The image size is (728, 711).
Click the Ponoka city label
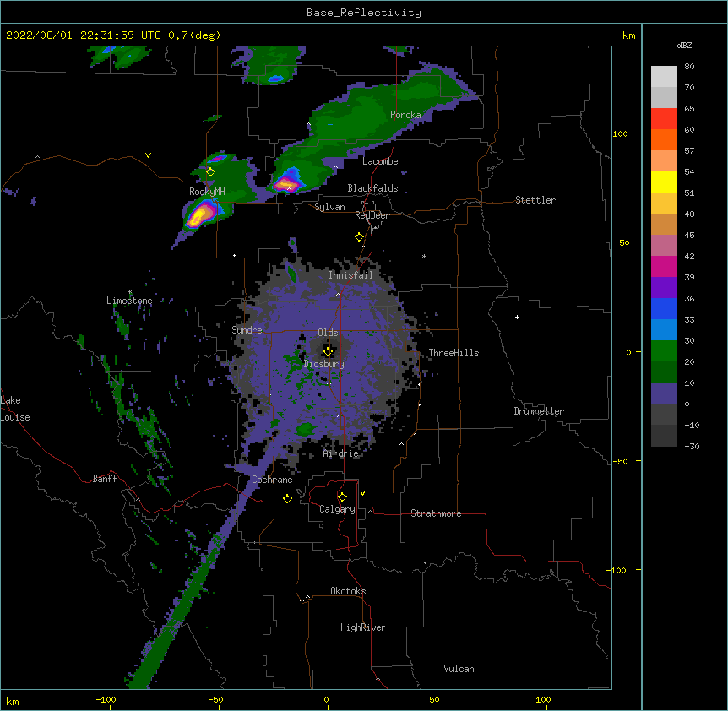tap(405, 115)
